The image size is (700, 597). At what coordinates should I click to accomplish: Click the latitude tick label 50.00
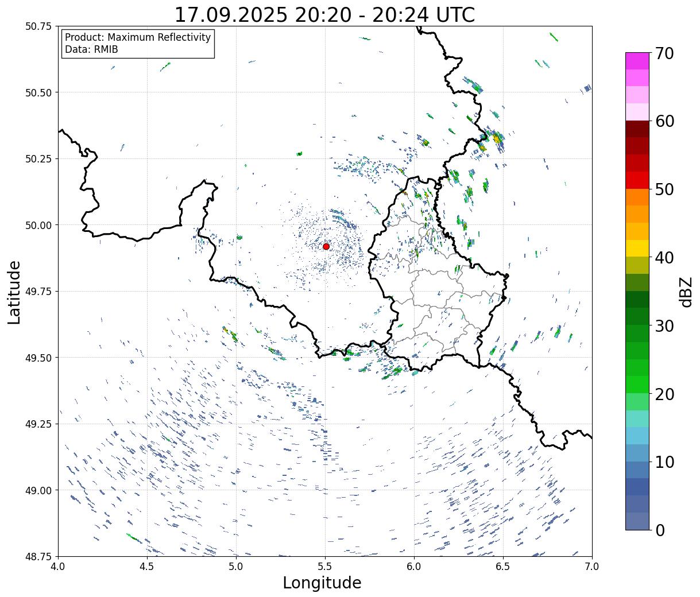coord(38,225)
